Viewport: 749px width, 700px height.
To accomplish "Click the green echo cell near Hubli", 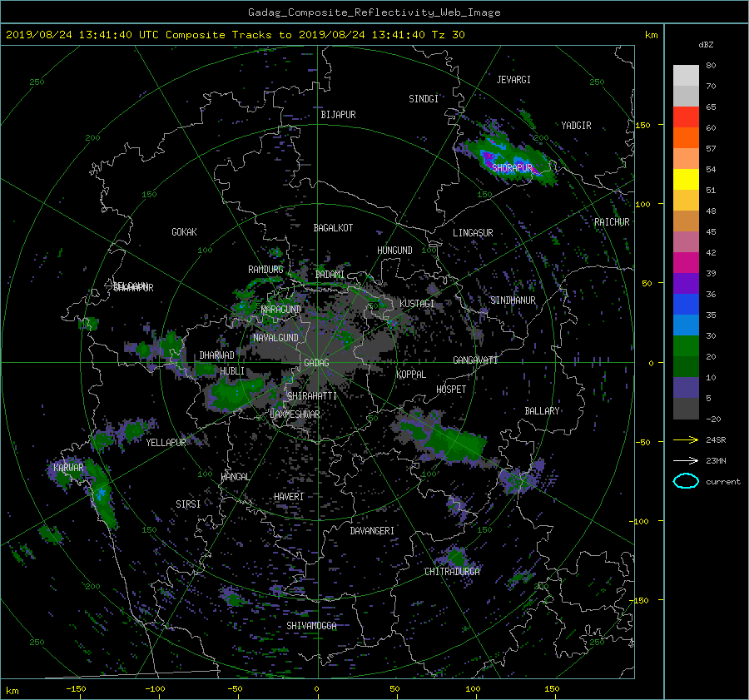I will point(235,393).
